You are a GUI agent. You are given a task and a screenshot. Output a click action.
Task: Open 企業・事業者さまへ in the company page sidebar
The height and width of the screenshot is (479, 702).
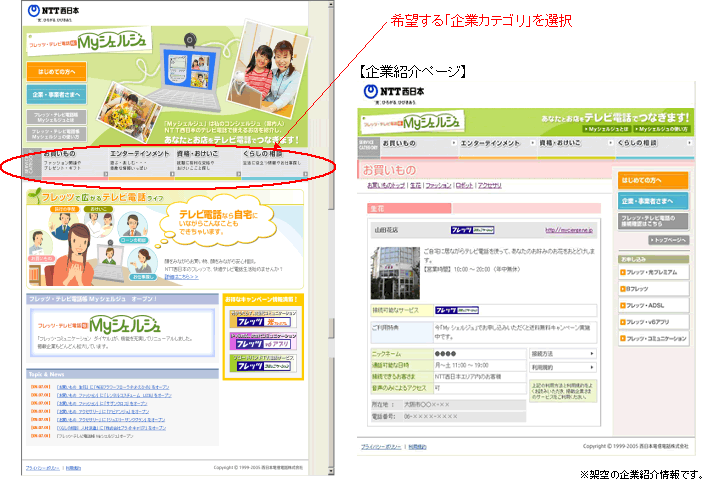[x=653, y=201]
